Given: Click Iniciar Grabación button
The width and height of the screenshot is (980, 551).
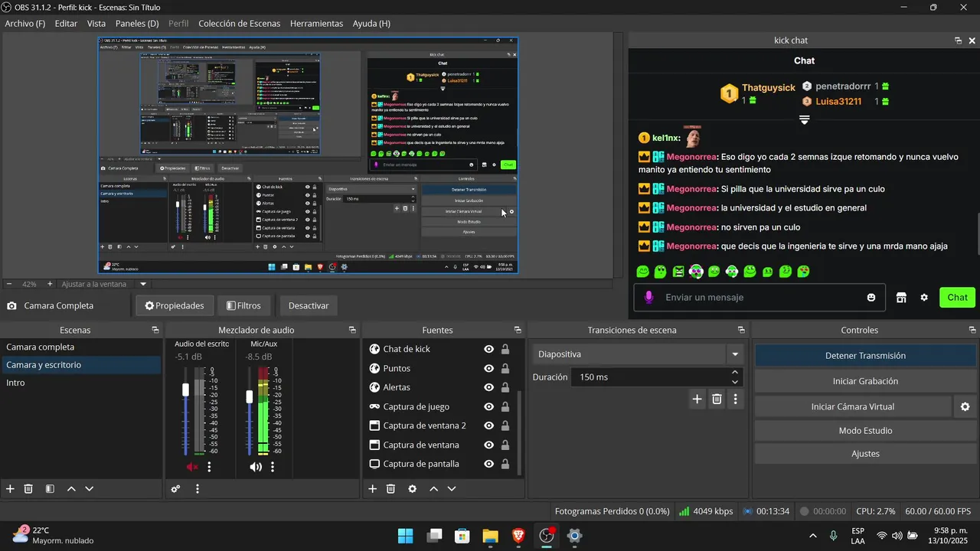Looking at the screenshot, I should pyautogui.click(x=865, y=381).
